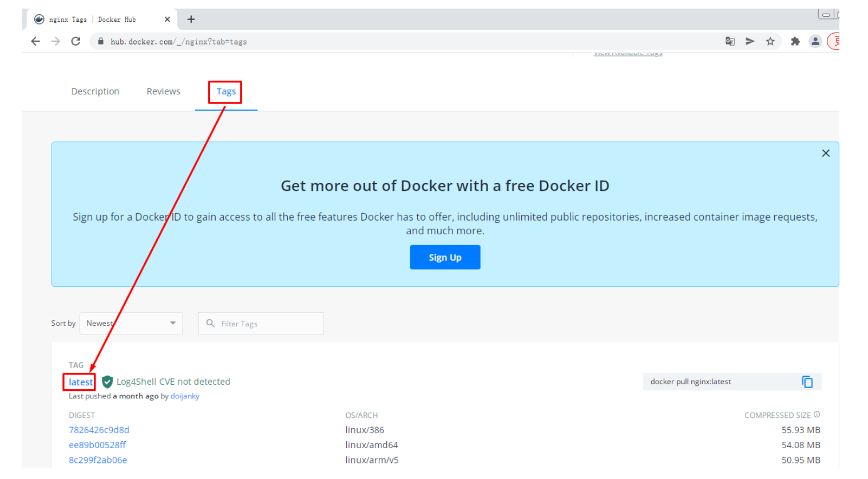The height and width of the screenshot is (479, 868).
Task: Open the Sort by Newest dropdown
Action: [131, 323]
